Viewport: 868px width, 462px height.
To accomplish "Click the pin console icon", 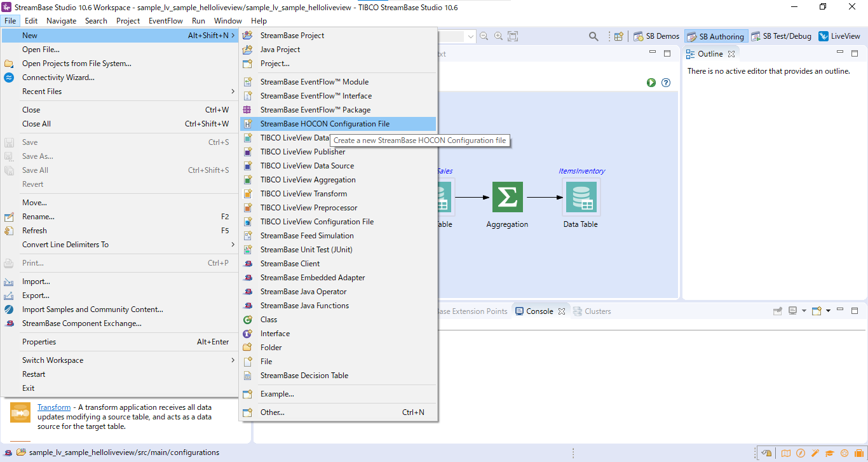I will coord(777,311).
